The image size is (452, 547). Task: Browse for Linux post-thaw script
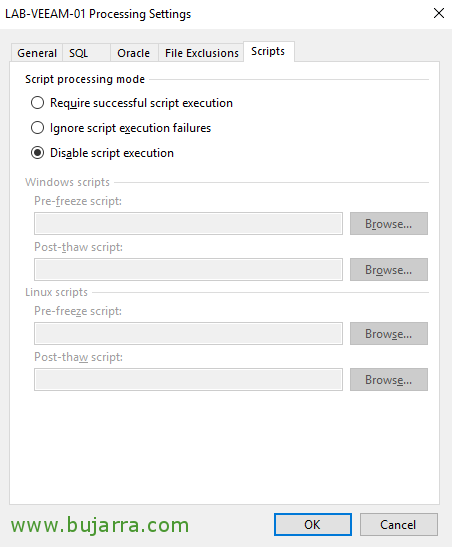click(x=389, y=380)
